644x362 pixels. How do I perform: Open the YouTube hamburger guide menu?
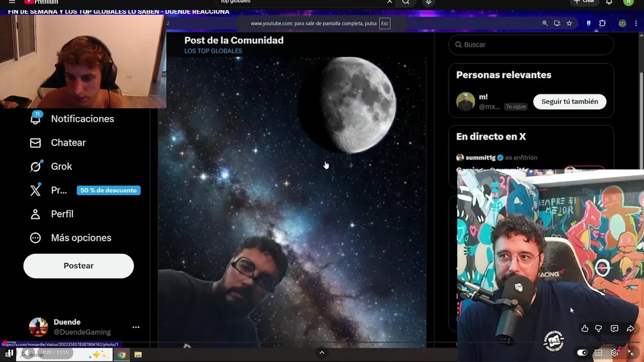point(12,2)
